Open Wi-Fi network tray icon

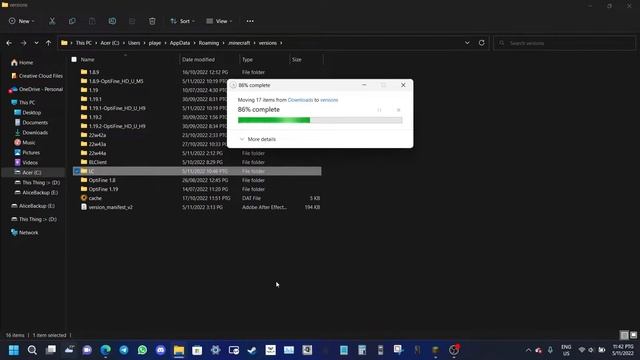click(x=582, y=350)
